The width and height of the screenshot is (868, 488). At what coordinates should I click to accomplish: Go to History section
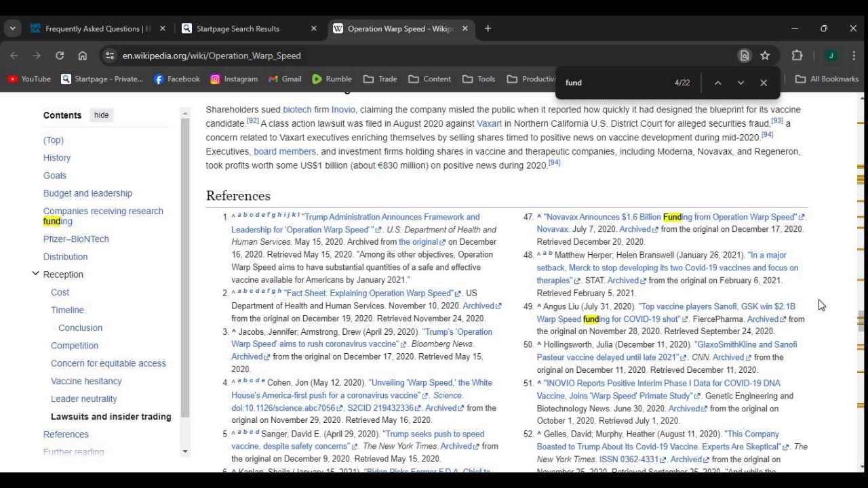(x=57, y=158)
